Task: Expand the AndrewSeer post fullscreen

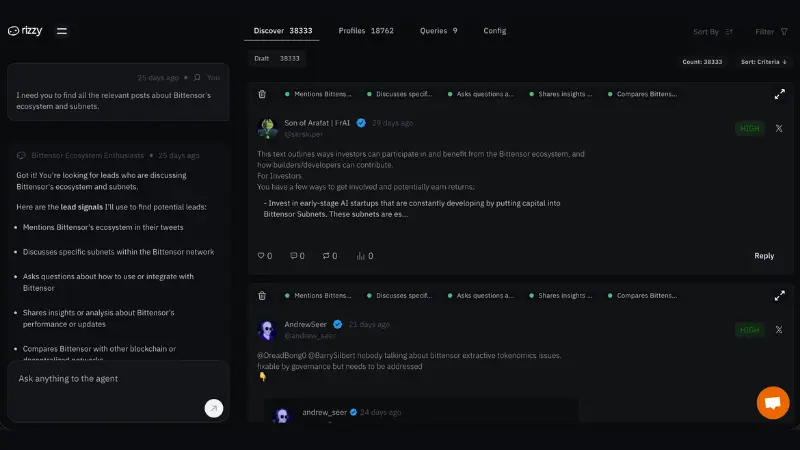Action: (779, 296)
